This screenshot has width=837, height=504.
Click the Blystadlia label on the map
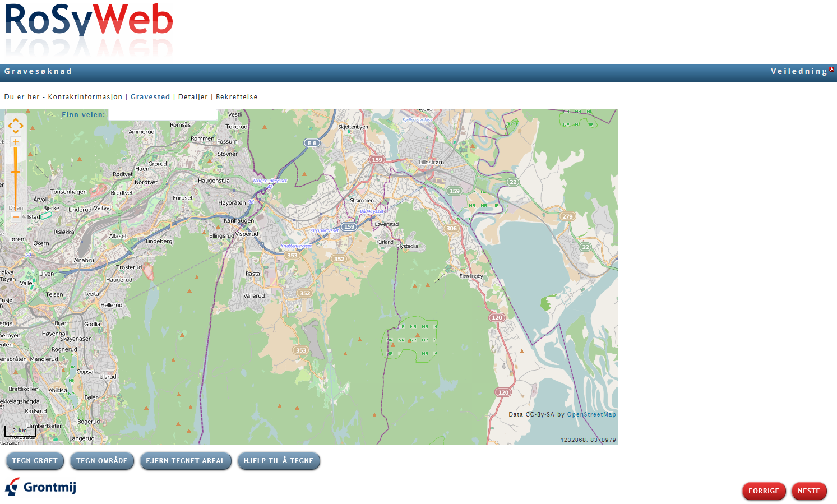coord(407,246)
